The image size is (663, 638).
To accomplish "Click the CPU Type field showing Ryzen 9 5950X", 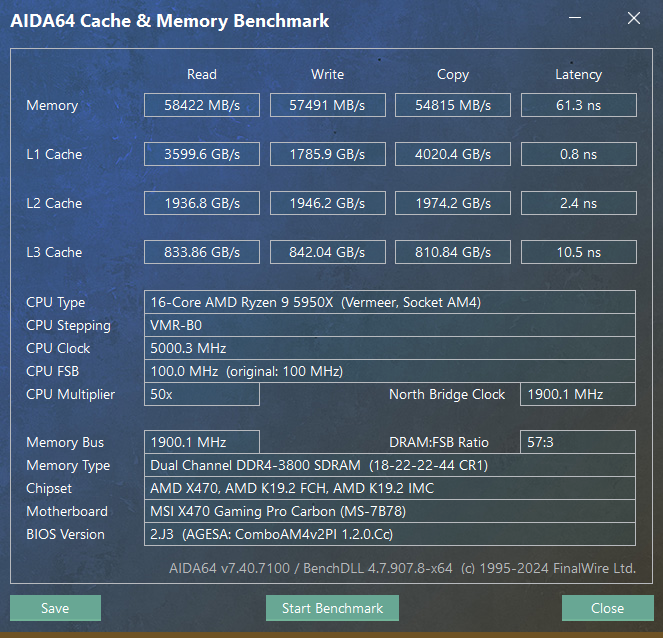I will (390, 302).
